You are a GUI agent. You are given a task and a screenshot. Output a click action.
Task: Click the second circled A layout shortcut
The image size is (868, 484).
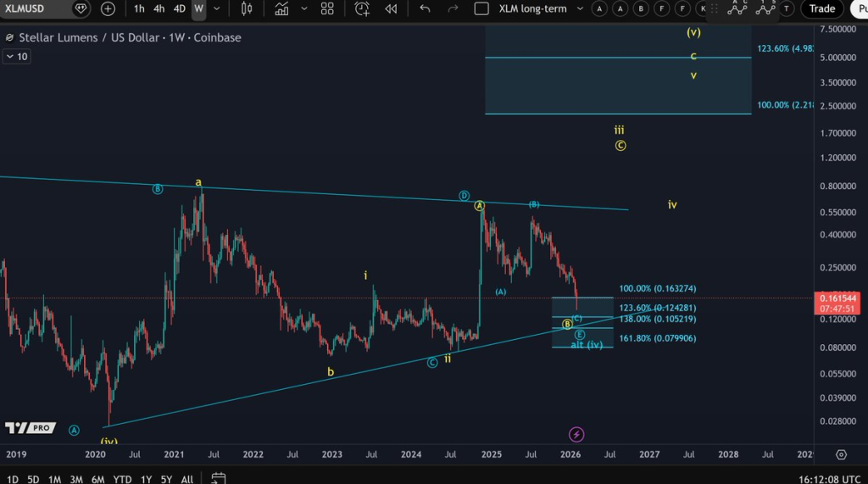pos(620,8)
